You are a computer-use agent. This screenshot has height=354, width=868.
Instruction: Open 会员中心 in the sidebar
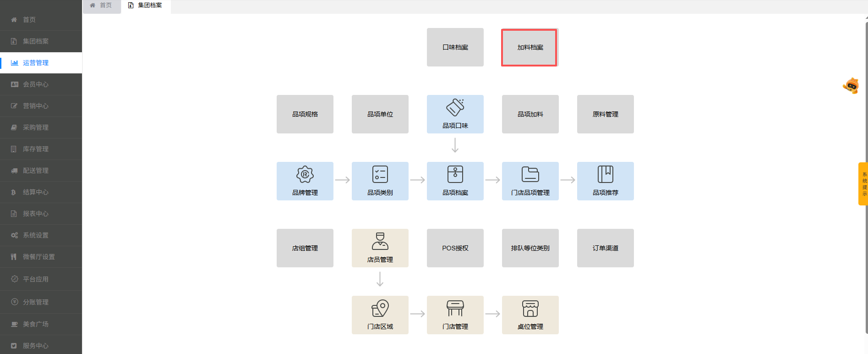[36, 84]
